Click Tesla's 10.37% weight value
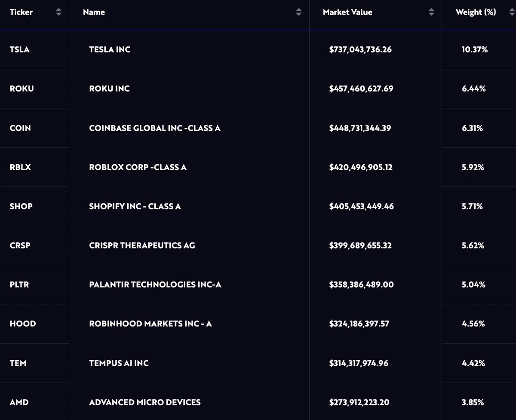The width and height of the screenshot is (516, 420). 474,49
